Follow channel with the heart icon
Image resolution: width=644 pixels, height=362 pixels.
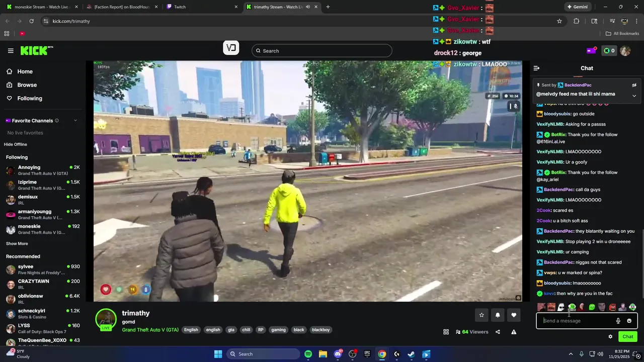click(514, 315)
